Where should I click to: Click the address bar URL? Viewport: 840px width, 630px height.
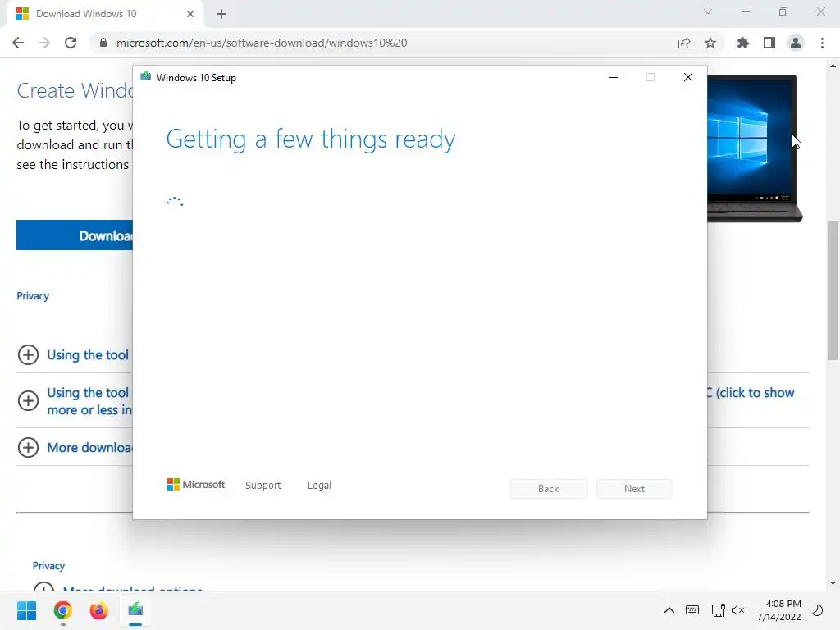click(x=262, y=43)
